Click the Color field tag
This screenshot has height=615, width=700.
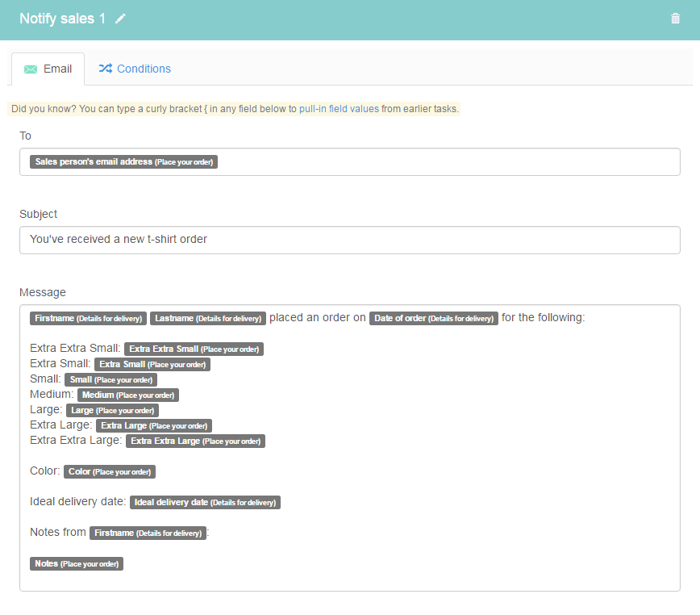[x=110, y=471]
